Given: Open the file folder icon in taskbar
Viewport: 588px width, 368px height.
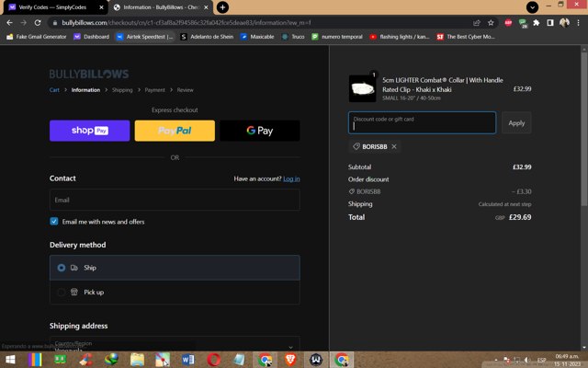Looking at the screenshot, I should pos(137,360).
